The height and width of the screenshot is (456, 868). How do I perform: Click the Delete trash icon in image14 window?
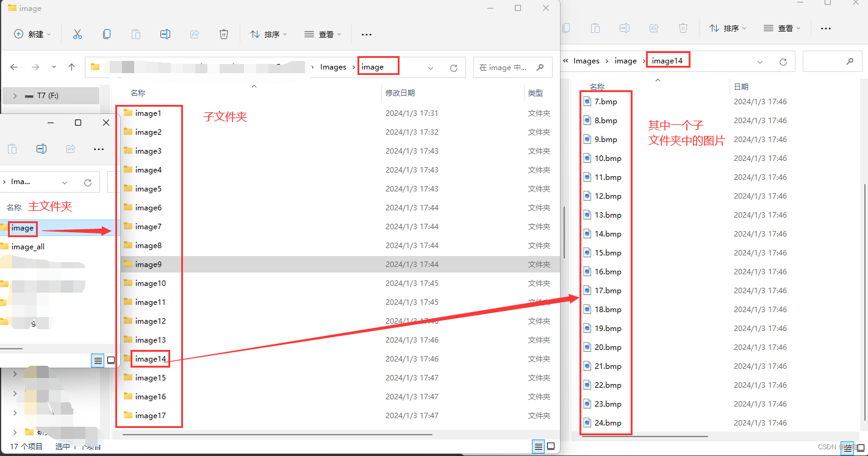coord(683,28)
